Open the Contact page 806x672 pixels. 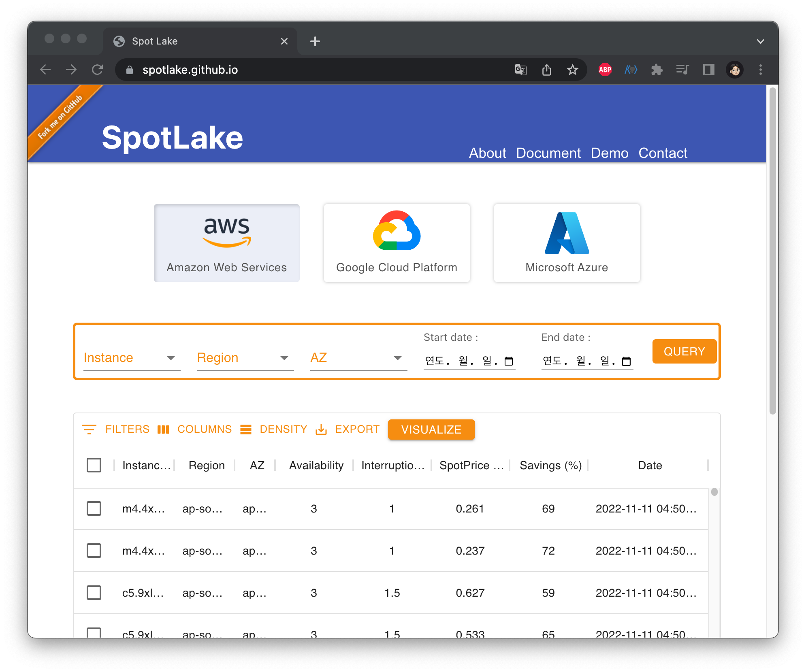663,153
